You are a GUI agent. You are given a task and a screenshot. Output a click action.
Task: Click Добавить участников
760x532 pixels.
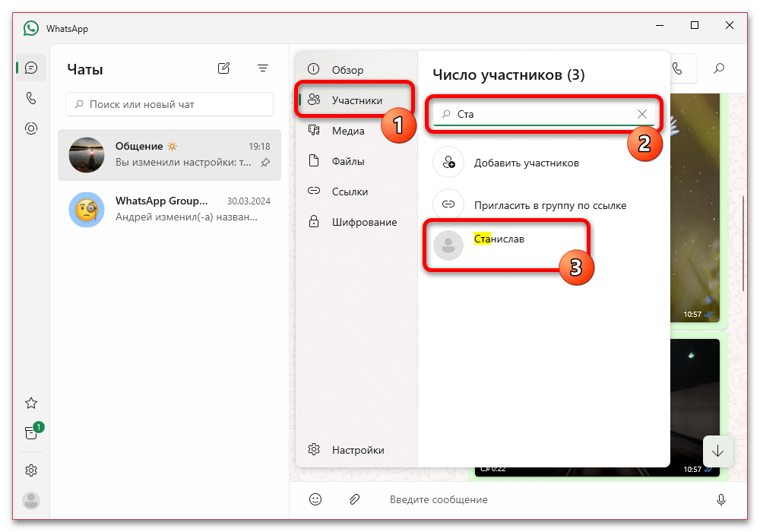tap(544, 163)
